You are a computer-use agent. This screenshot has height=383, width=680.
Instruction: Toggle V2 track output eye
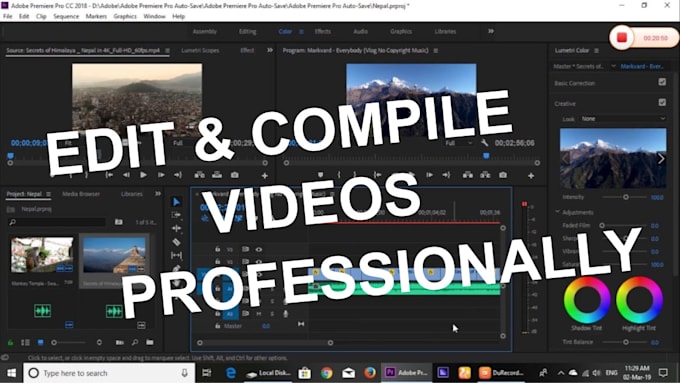[258, 262]
